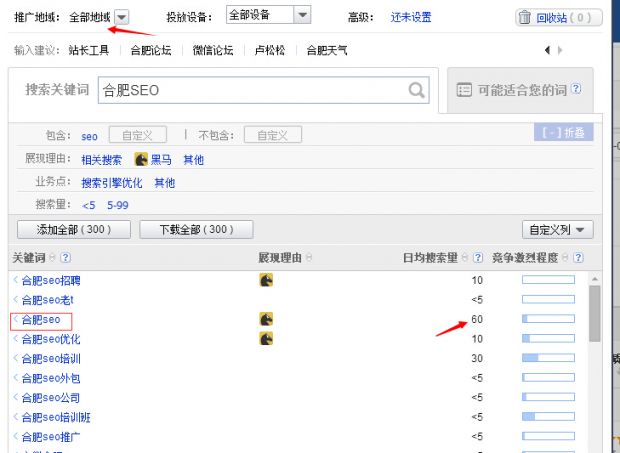Open the 投放设备 device dropdown

click(x=302, y=16)
